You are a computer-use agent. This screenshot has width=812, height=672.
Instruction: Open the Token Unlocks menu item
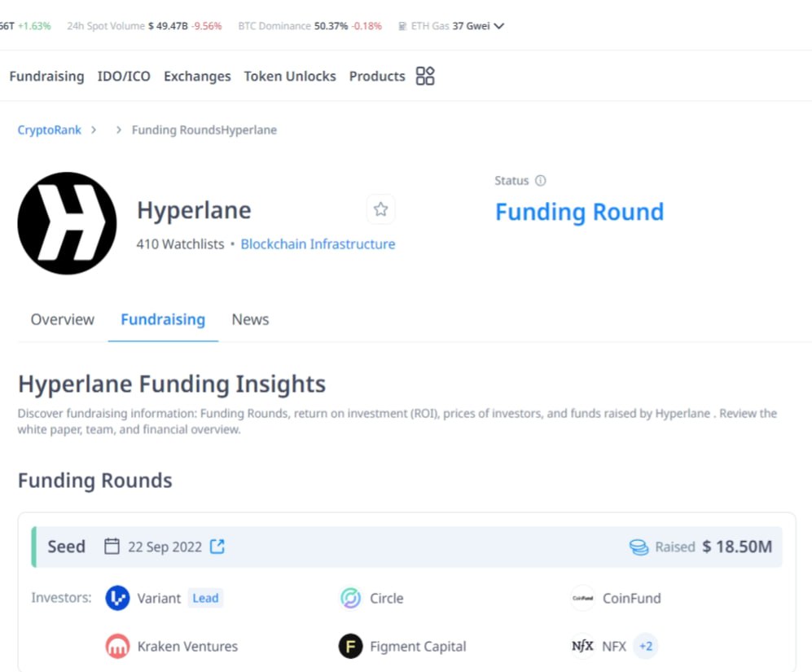point(290,77)
